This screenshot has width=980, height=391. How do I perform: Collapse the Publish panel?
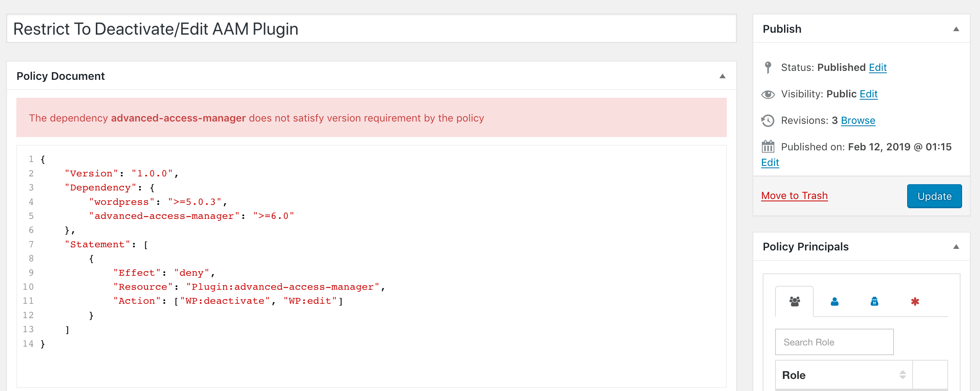point(956,29)
